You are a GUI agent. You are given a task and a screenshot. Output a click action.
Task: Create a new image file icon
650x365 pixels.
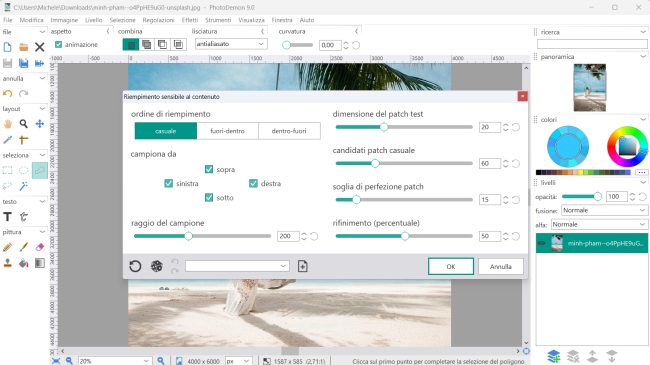tap(7, 47)
